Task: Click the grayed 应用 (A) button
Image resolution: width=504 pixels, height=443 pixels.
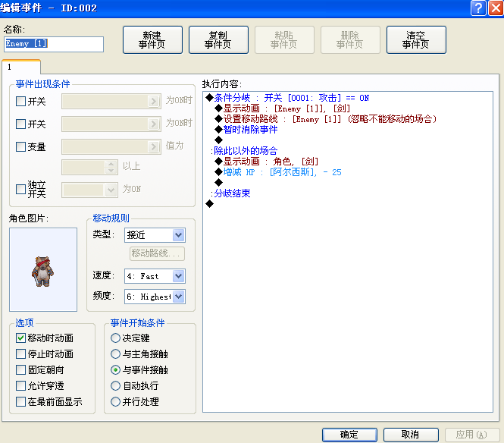Action: [472, 435]
